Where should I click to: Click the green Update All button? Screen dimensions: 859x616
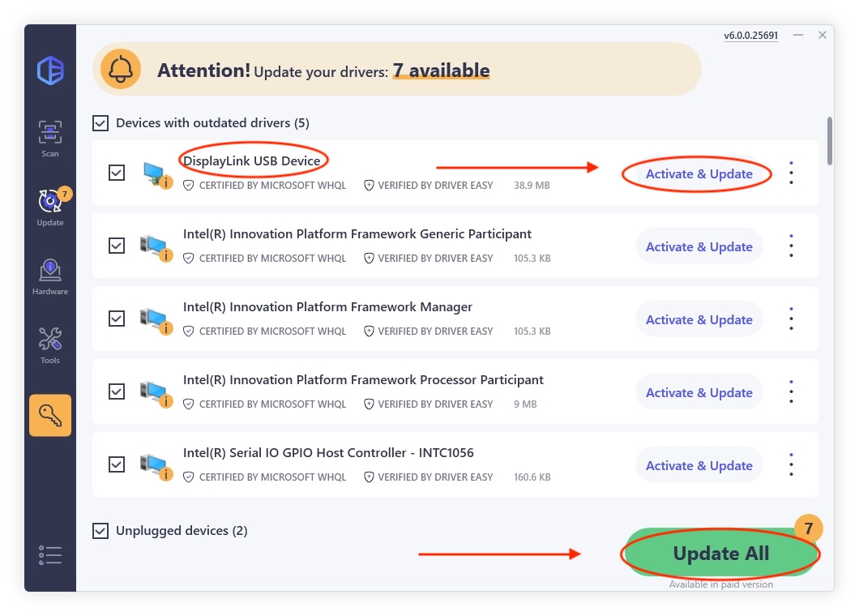tap(721, 553)
